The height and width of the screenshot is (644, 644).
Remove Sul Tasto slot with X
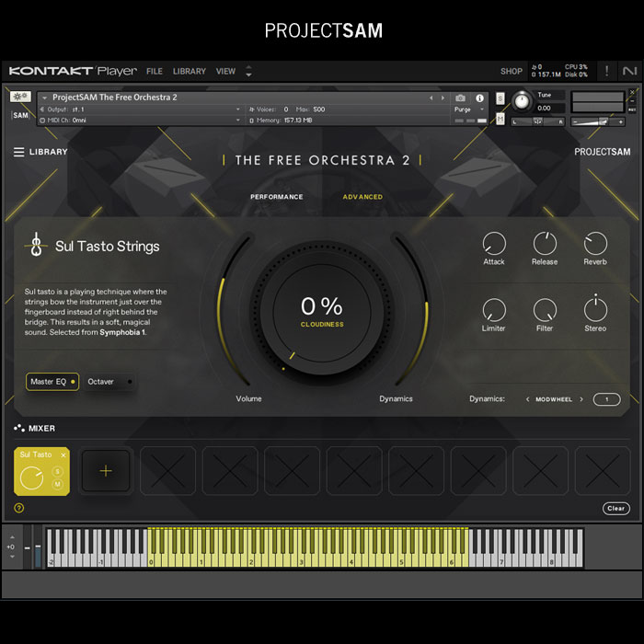[63, 455]
